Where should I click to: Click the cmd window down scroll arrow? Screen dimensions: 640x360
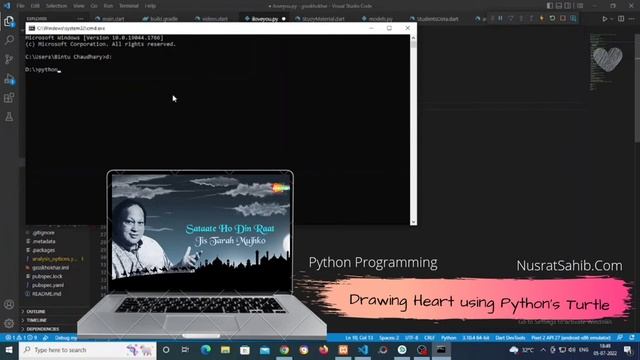coord(413,222)
